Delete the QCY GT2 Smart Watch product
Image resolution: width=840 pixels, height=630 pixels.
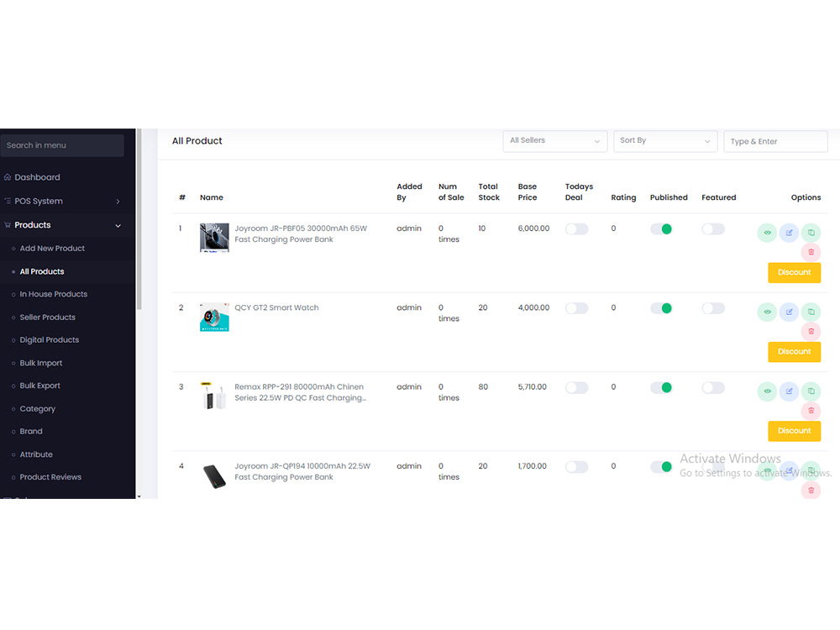pyautogui.click(x=811, y=332)
